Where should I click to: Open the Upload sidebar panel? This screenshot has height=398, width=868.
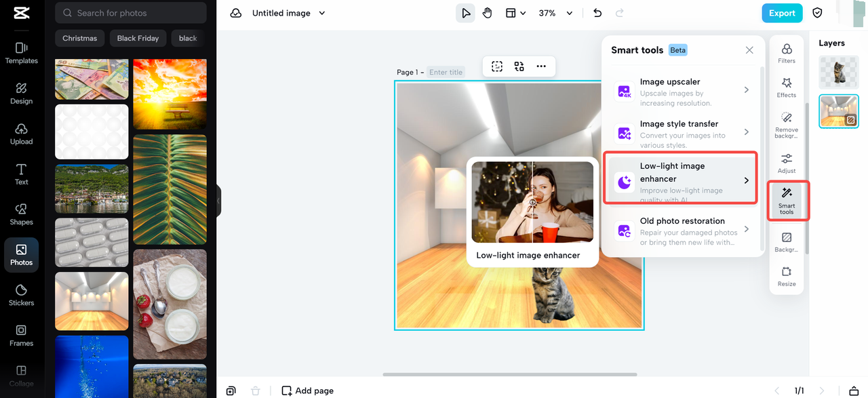click(21, 134)
